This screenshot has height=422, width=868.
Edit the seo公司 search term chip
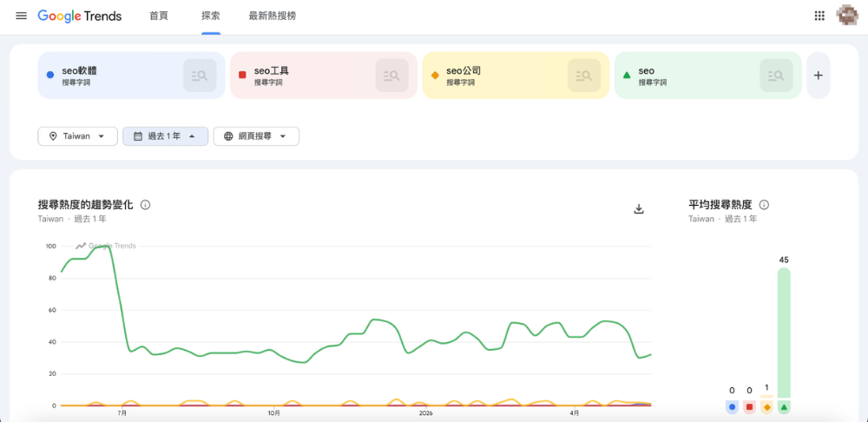pyautogui.click(x=516, y=76)
